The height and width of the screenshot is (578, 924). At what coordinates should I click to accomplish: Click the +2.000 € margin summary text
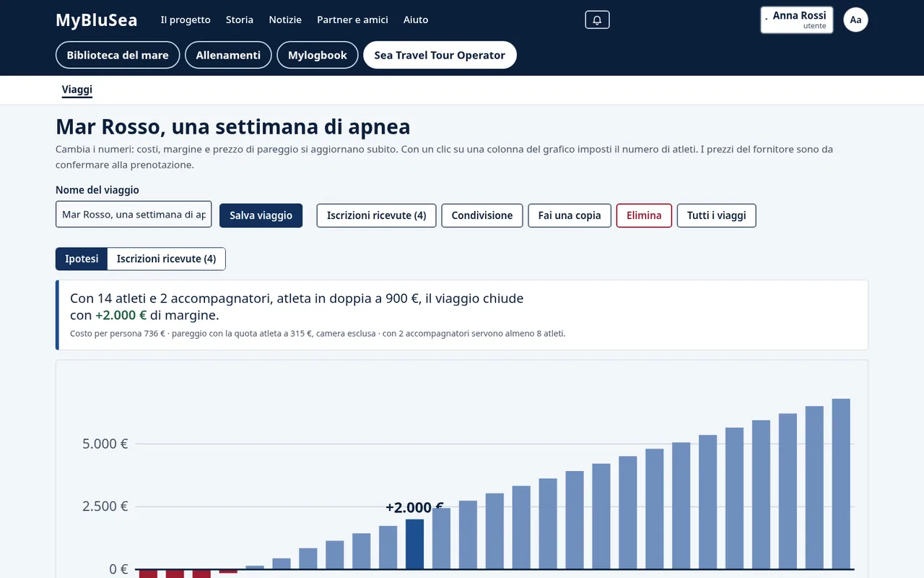coord(121,315)
